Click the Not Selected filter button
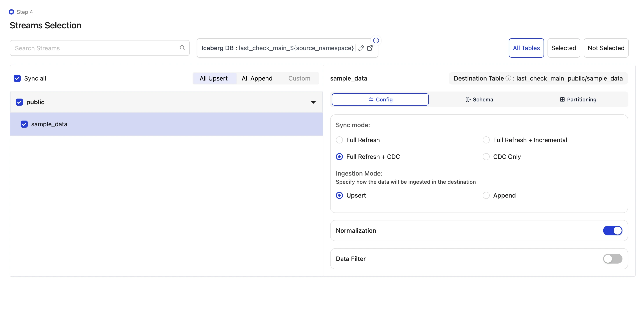This screenshot has width=644, height=319. click(606, 48)
